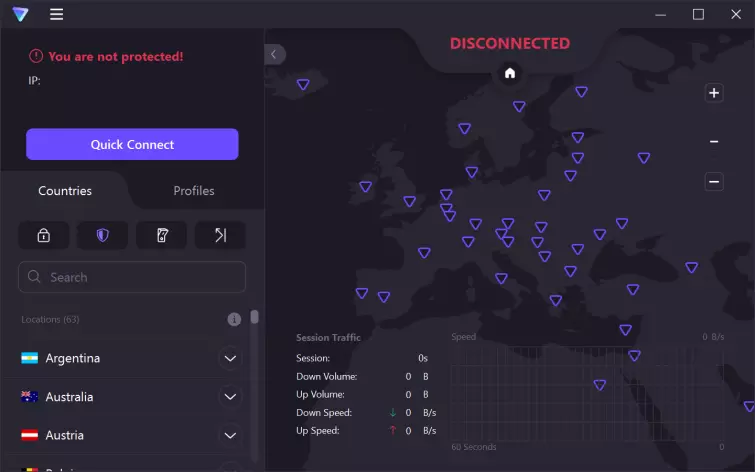Toggle the Kill Switch button
The height and width of the screenshot is (472, 755).
coord(161,235)
